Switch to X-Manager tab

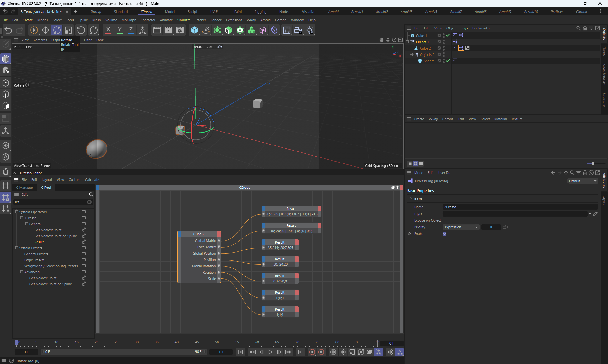(x=24, y=188)
